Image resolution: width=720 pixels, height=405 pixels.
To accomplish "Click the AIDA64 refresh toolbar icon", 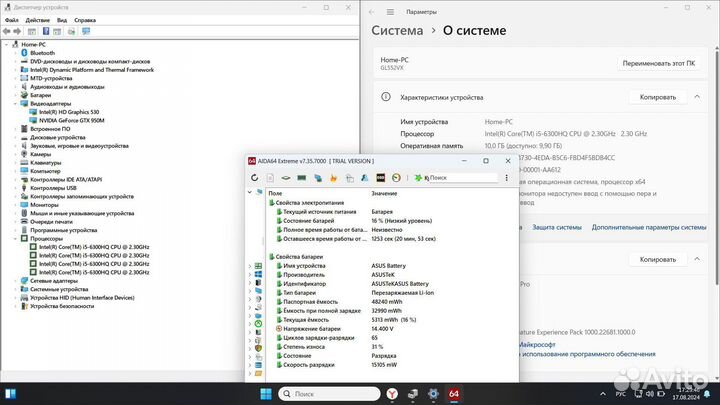I will coord(255,178).
